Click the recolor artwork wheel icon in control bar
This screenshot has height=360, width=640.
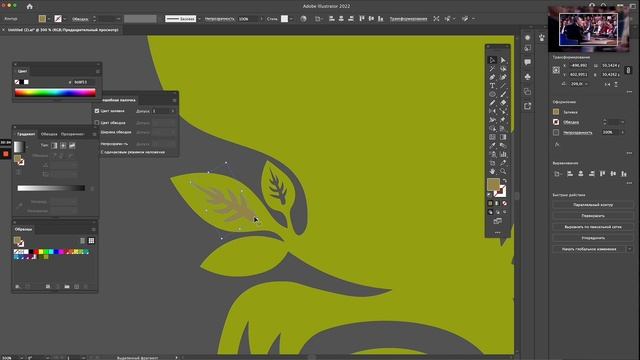(303, 19)
